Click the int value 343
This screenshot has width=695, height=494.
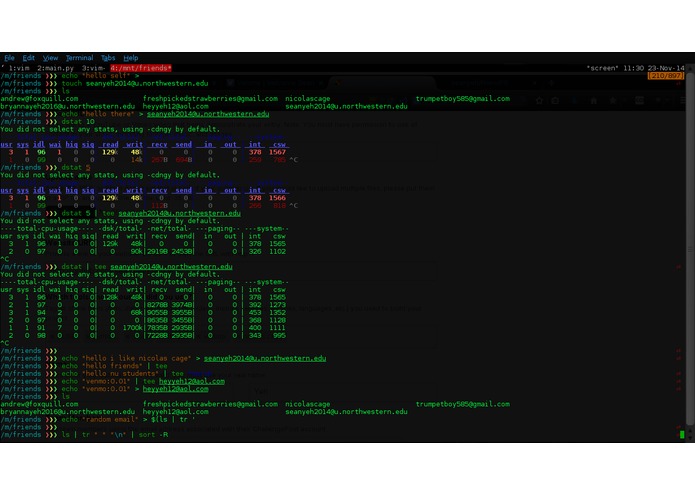(x=255, y=335)
